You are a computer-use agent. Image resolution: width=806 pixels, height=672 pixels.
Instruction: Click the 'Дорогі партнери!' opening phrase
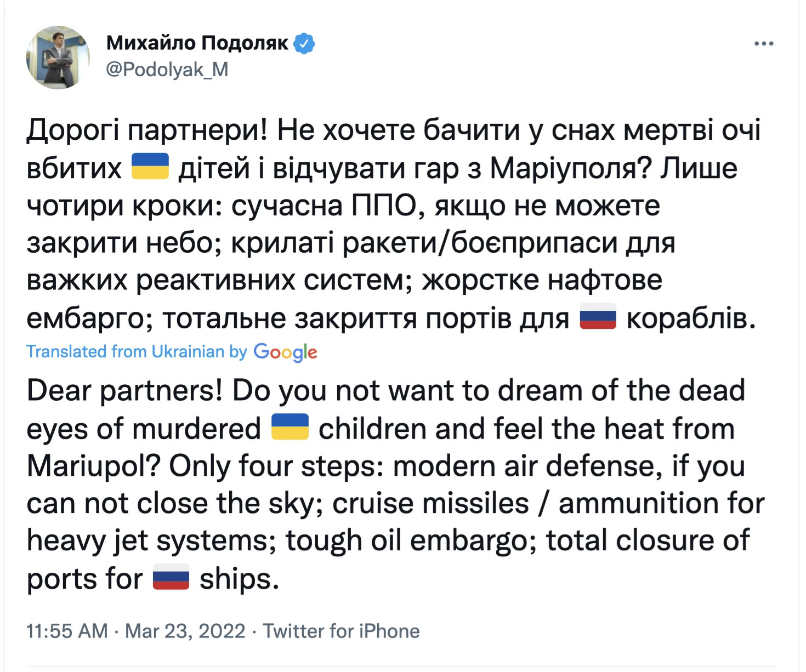pyautogui.click(x=147, y=130)
